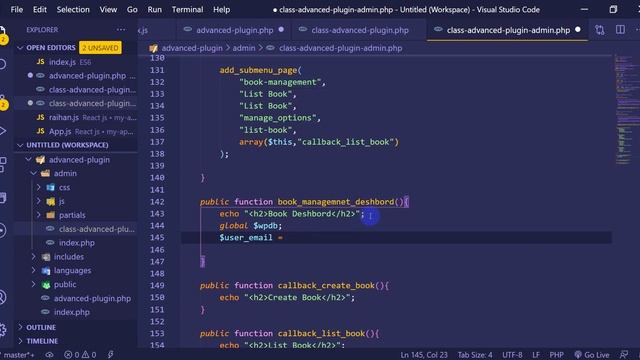Open Manage gear in activity bar

click(2, 330)
